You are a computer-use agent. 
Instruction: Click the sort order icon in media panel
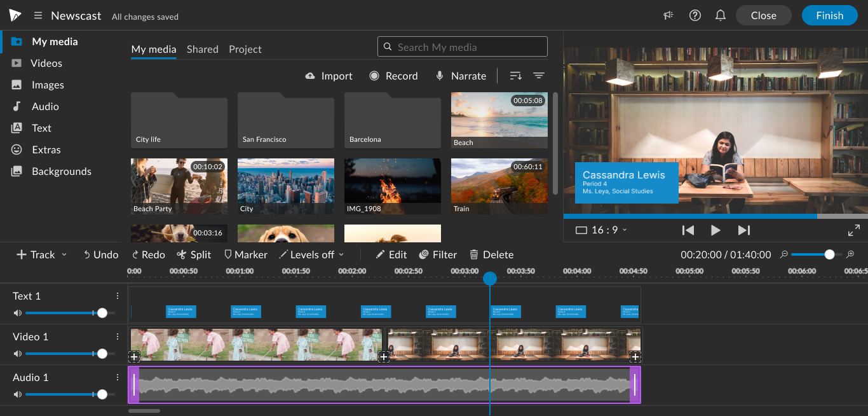click(x=516, y=76)
